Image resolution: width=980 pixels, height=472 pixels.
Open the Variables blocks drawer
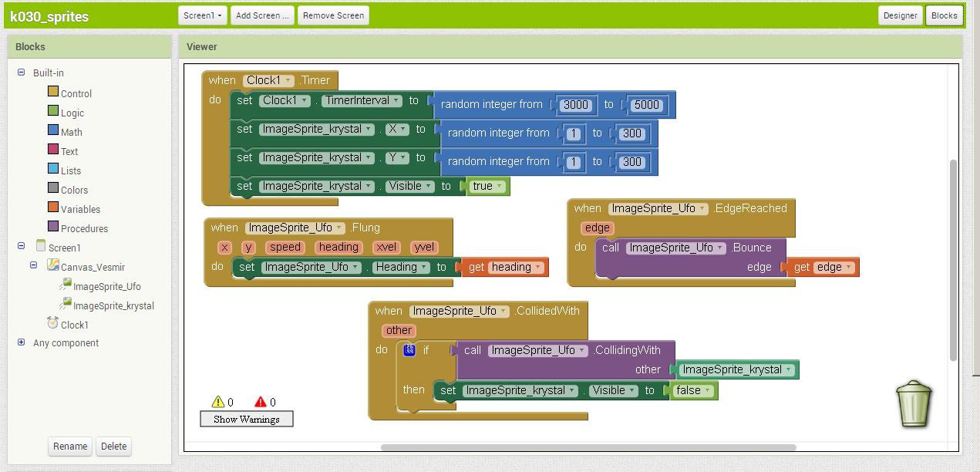coord(80,209)
